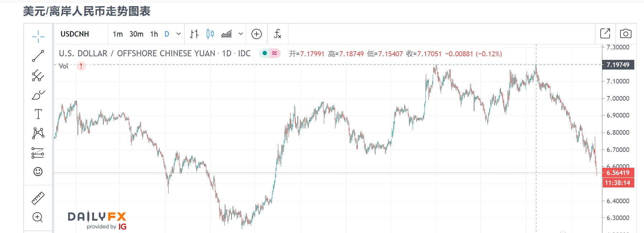This screenshot has width=644, height=233.
Task: Open the fx indicators menu
Action: [x=277, y=34]
